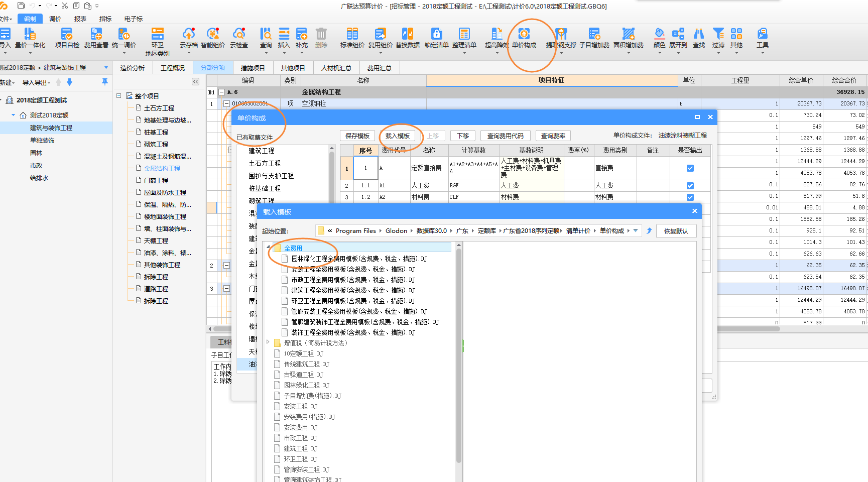Toggle 是否输出 checkbox for 材料费 row
Screen dimensions: 868x482
pos(690,197)
